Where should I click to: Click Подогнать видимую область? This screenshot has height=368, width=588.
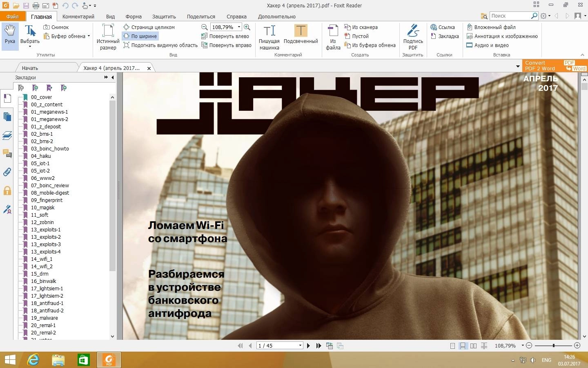(x=160, y=45)
